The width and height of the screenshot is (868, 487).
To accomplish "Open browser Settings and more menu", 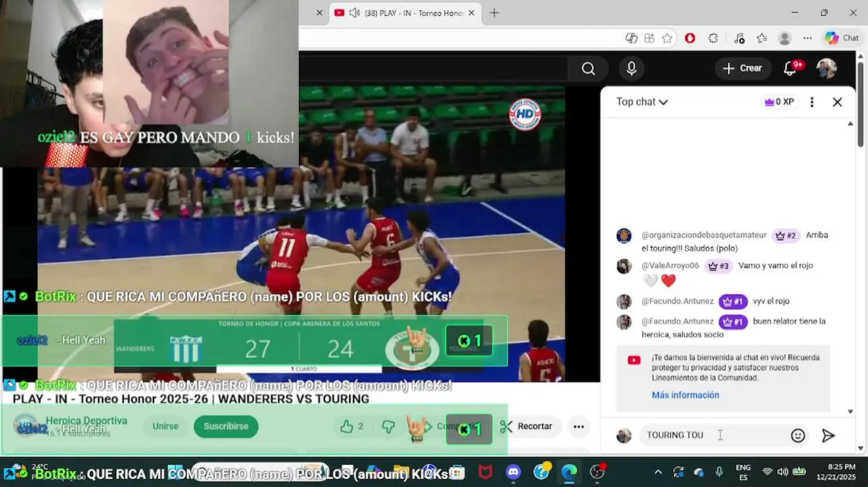I will (807, 39).
